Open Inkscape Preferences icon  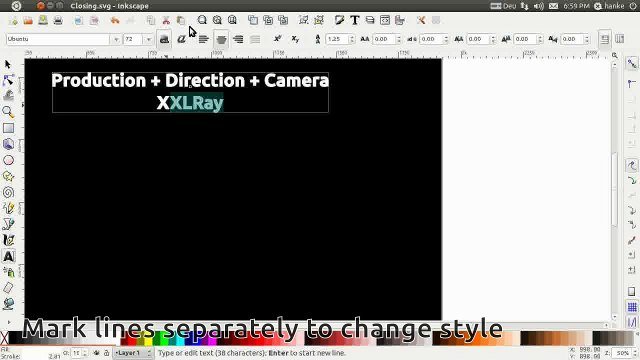click(x=421, y=20)
